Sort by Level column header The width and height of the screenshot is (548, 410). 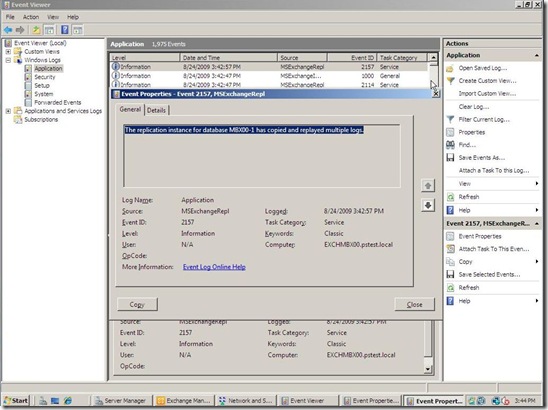click(x=144, y=58)
